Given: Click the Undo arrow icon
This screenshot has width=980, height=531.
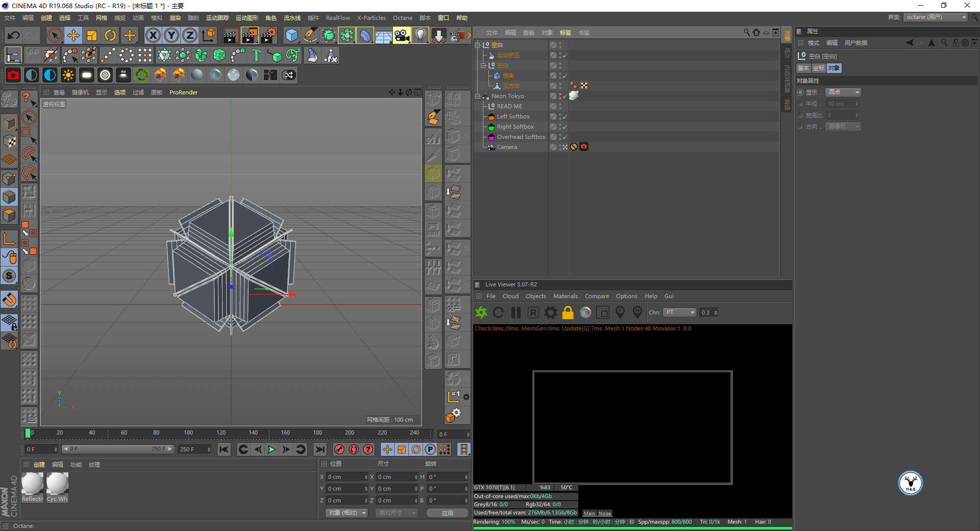Looking at the screenshot, I should click(x=14, y=35).
